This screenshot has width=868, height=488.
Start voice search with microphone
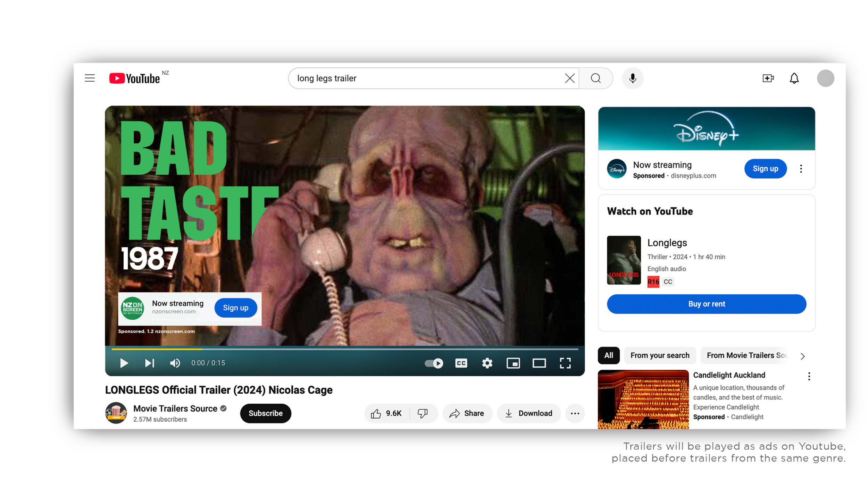pyautogui.click(x=633, y=78)
